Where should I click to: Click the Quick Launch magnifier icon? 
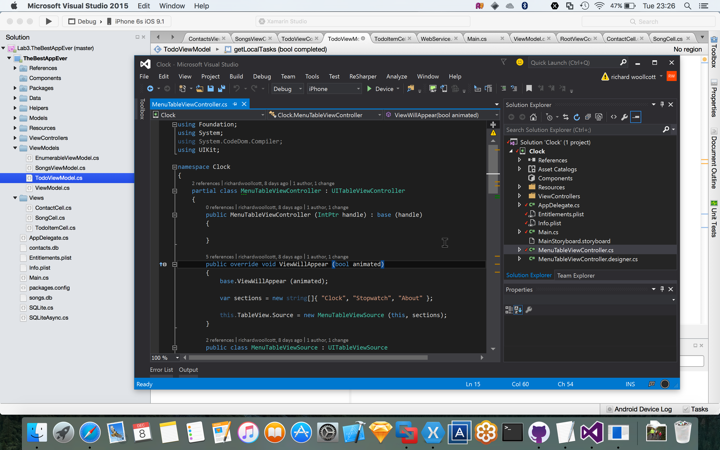(x=623, y=62)
